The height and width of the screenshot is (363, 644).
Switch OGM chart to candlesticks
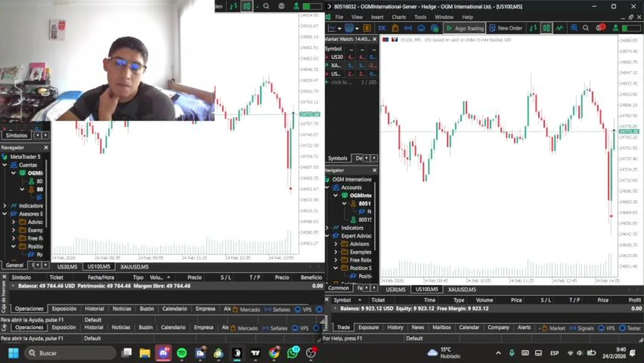(x=546, y=28)
